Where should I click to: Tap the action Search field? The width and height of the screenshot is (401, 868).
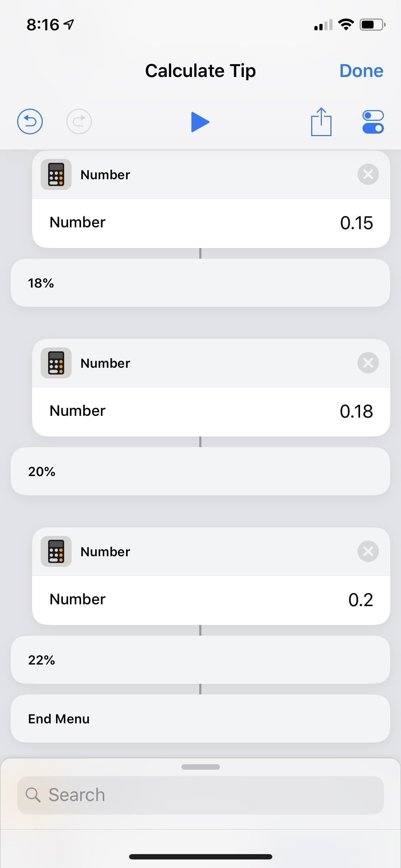[x=200, y=795]
